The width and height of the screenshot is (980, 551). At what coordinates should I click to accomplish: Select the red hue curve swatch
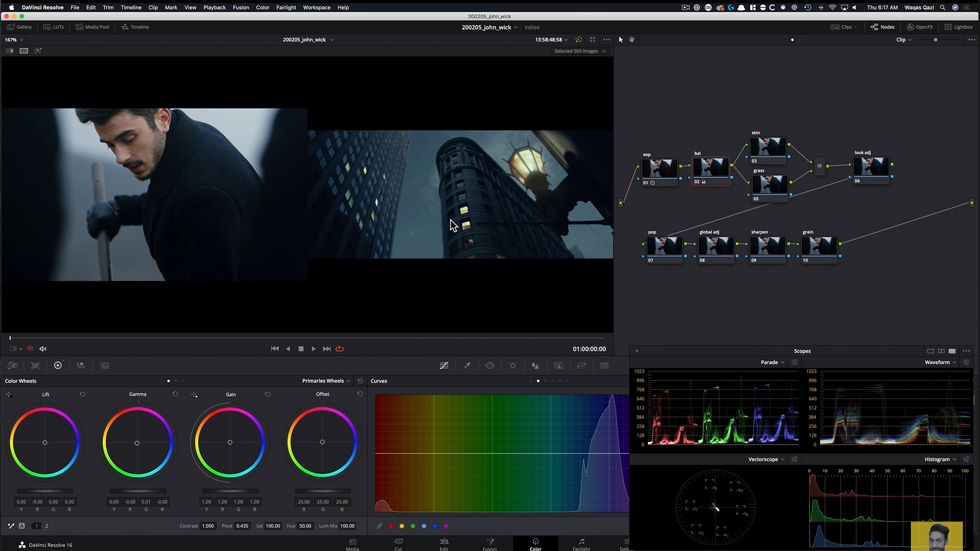390,526
